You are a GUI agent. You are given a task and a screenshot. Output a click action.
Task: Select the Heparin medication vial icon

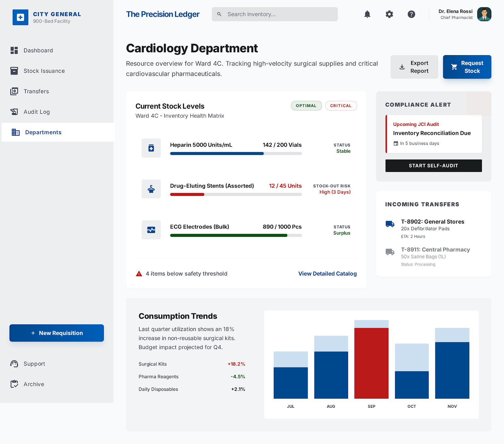coord(151,148)
